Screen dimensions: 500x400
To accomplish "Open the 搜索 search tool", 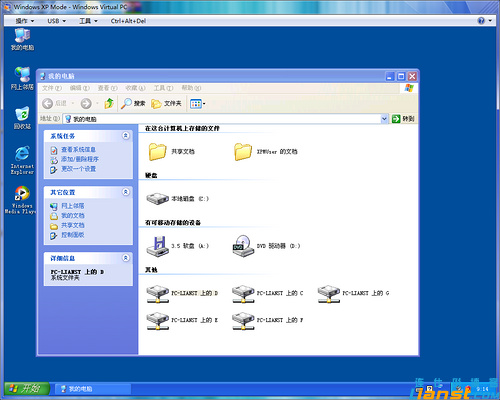I will (133, 103).
